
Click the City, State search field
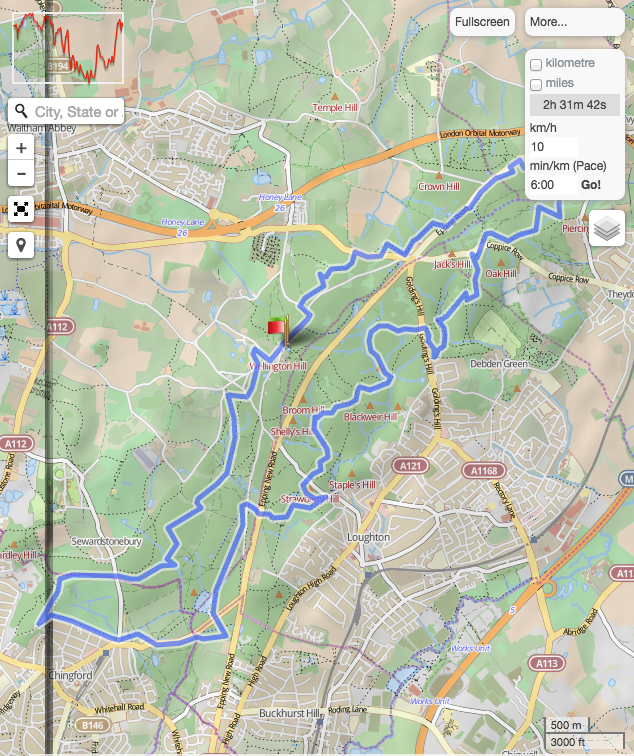coord(76,111)
